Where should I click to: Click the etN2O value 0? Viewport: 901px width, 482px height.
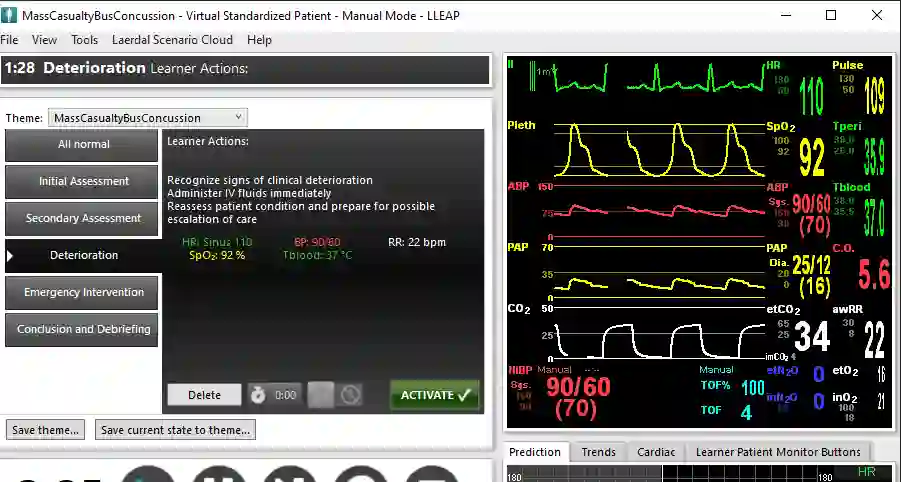click(818, 374)
